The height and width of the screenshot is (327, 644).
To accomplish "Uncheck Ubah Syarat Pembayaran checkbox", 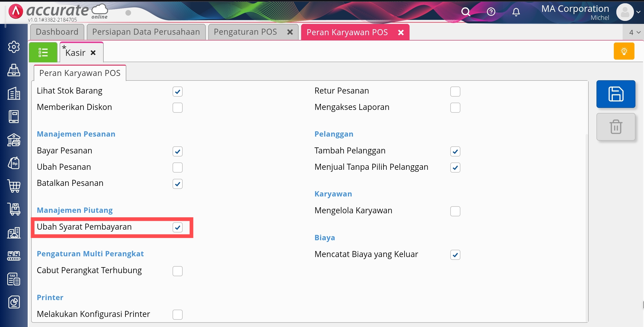I will tap(177, 227).
